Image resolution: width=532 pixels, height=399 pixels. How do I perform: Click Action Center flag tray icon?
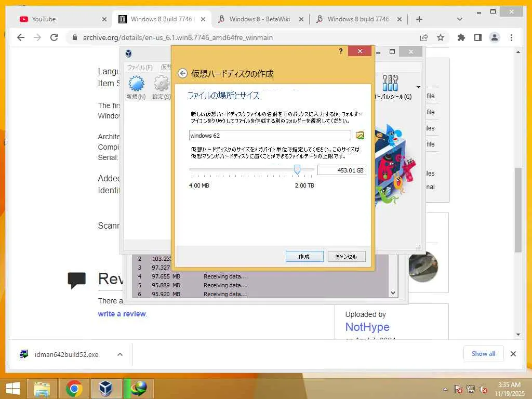[458, 389]
